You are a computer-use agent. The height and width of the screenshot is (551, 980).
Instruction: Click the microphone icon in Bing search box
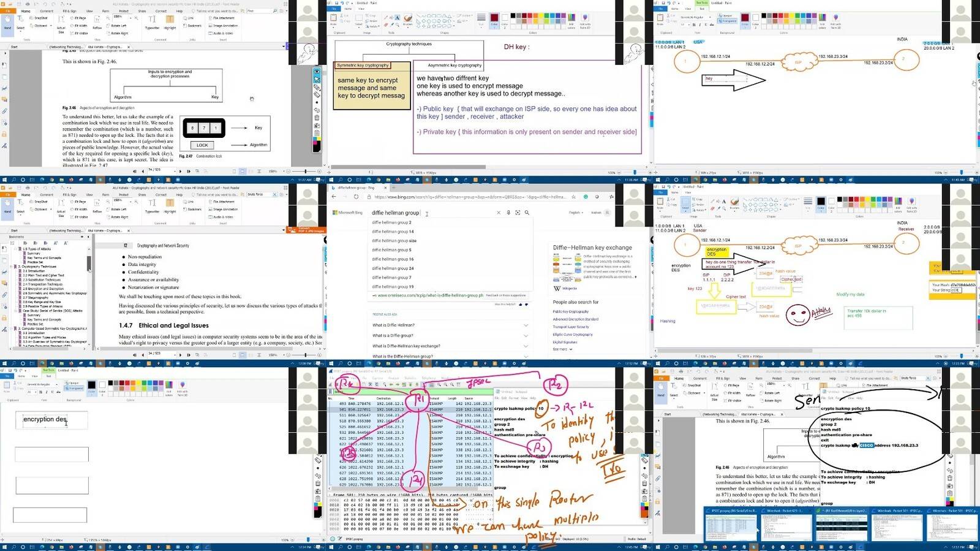tap(508, 213)
